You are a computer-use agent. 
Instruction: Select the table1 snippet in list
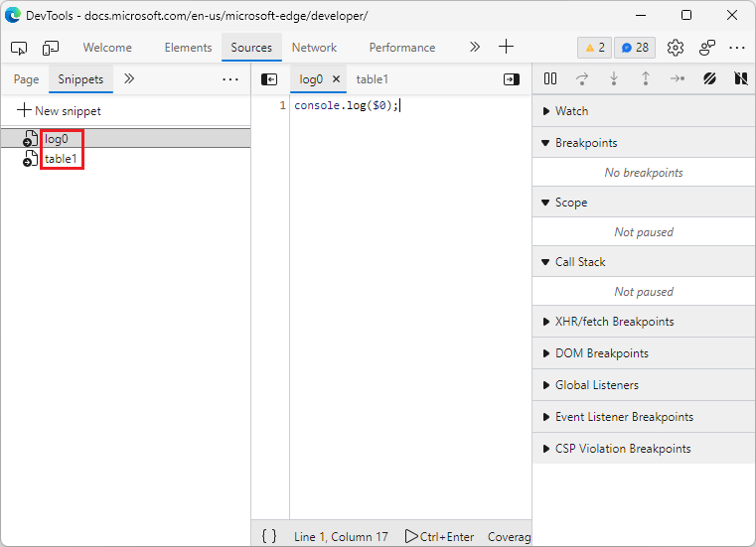tap(125, 159)
